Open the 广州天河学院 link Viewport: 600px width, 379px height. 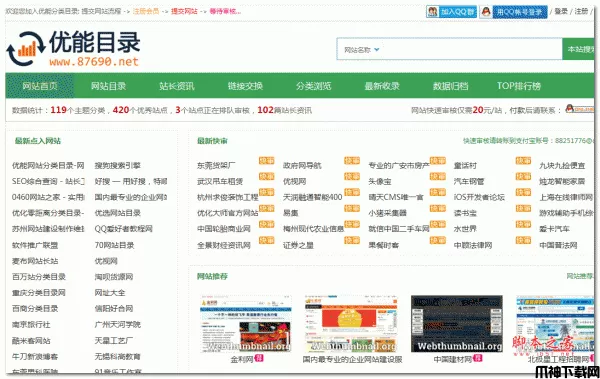(117, 325)
